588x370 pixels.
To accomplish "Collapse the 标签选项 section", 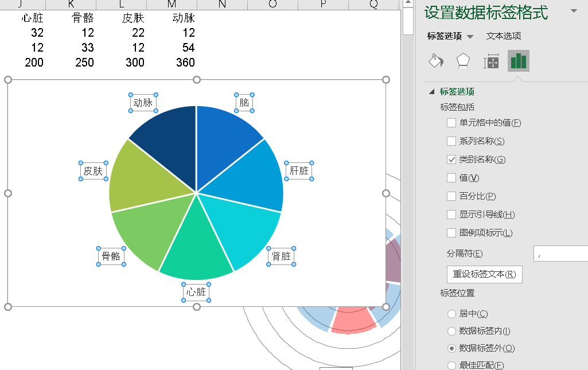I will (x=432, y=91).
